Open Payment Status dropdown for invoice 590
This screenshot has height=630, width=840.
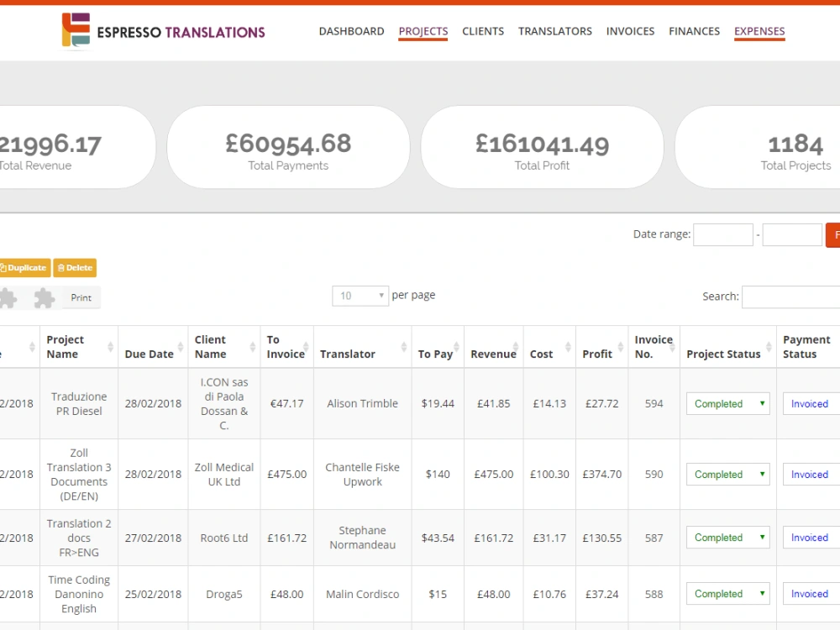coord(811,475)
